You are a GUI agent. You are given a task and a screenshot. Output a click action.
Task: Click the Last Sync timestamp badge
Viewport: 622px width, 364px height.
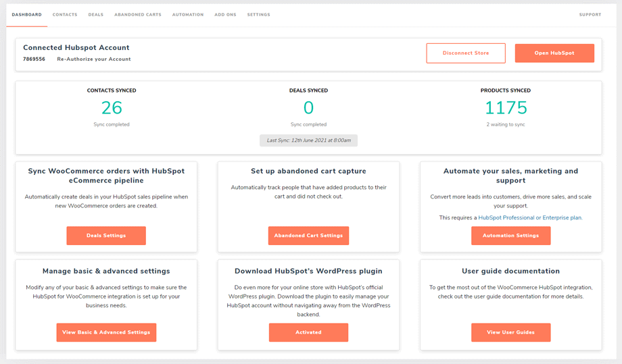308,140
